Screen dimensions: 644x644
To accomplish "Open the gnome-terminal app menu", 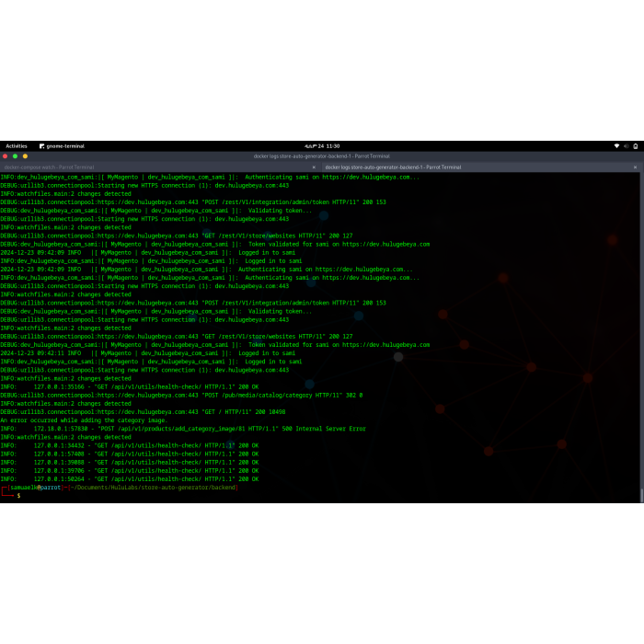I will 61,145.
